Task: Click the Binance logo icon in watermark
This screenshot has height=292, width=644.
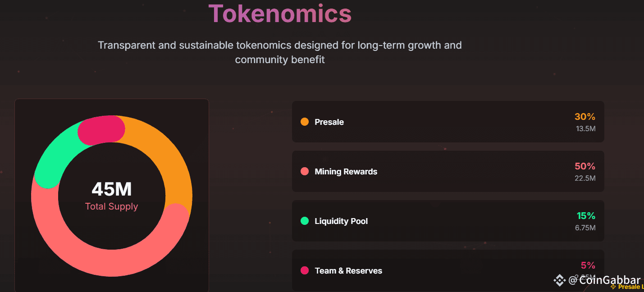Action: coord(559,280)
